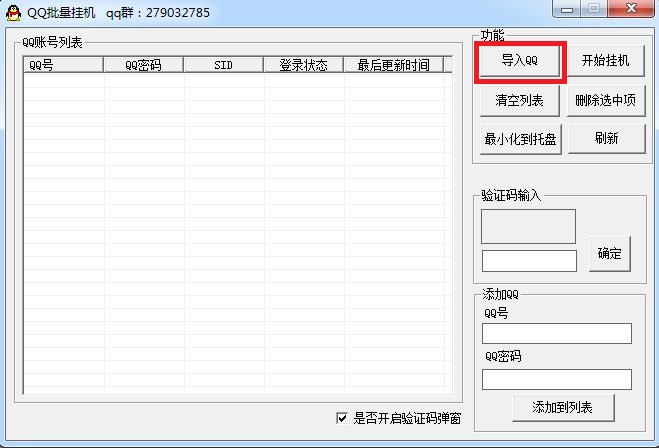The width and height of the screenshot is (659, 448).
Task: Sort by QQ密码 column header
Action: tap(143, 65)
